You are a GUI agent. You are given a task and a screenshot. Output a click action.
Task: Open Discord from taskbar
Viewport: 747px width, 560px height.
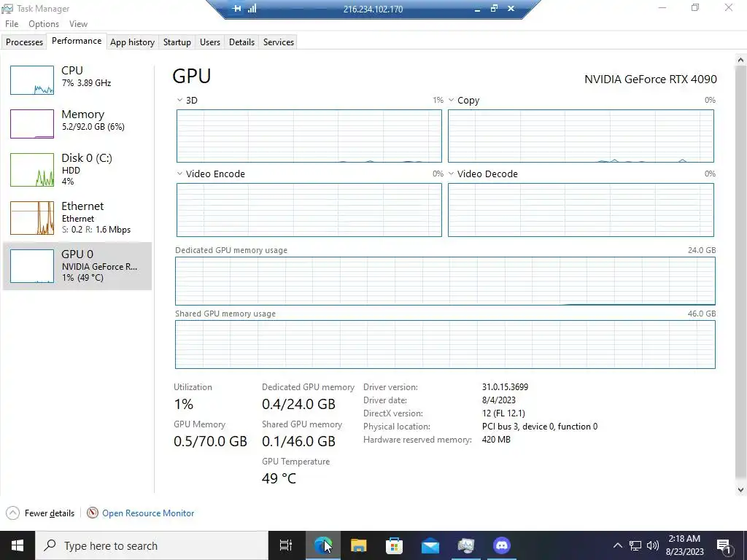(501, 545)
